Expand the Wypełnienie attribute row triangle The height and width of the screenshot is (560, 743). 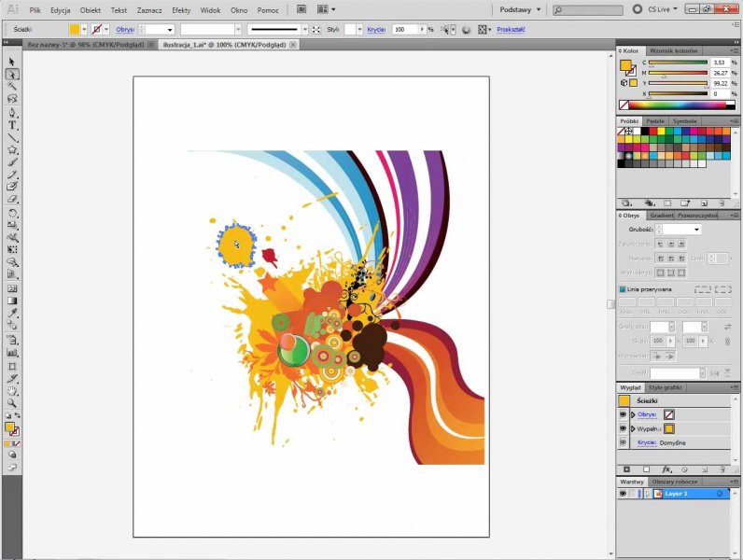click(x=633, y=428)
